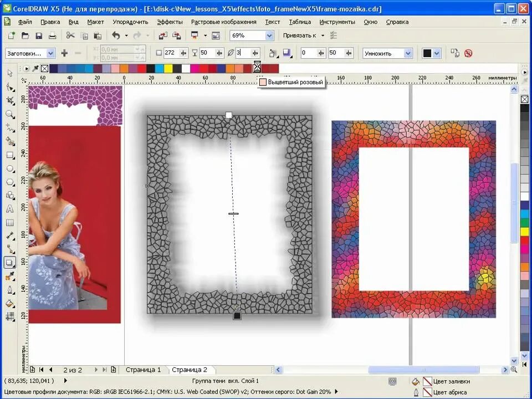Select the Ellipse tool

click(x=10, y=168)
